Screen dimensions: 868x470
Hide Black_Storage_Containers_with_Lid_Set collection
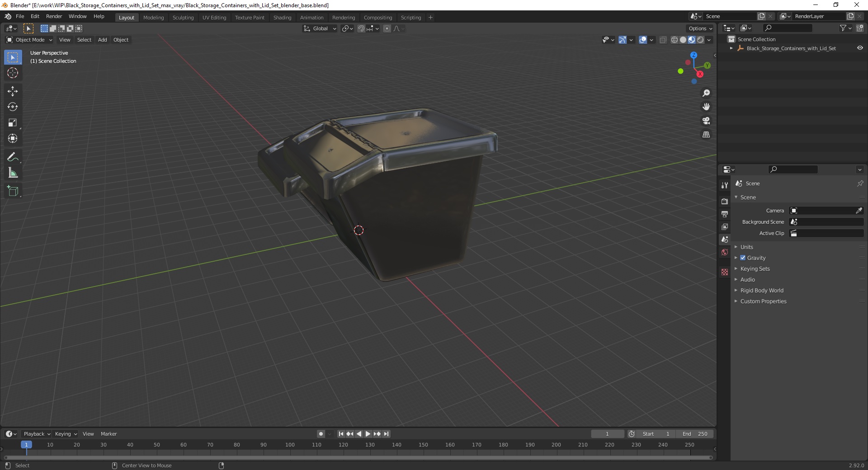tap(860, 48)
